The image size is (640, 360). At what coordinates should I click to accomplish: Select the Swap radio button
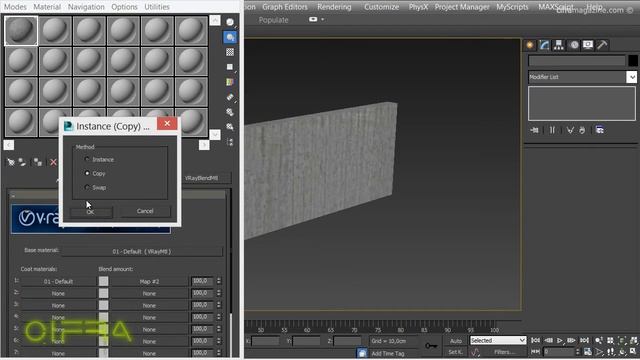87,187
